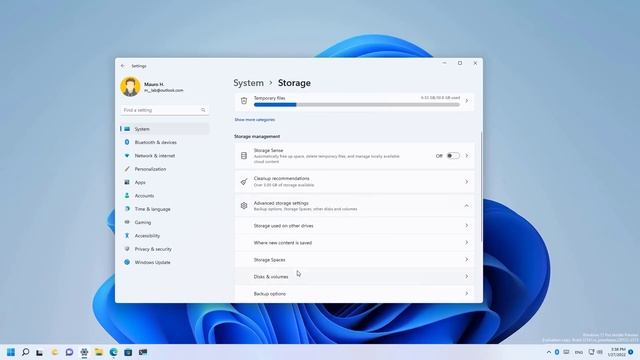Select Personalization in the sidebar
Viewport: 640px width, 360px height.
click(165, 169)
